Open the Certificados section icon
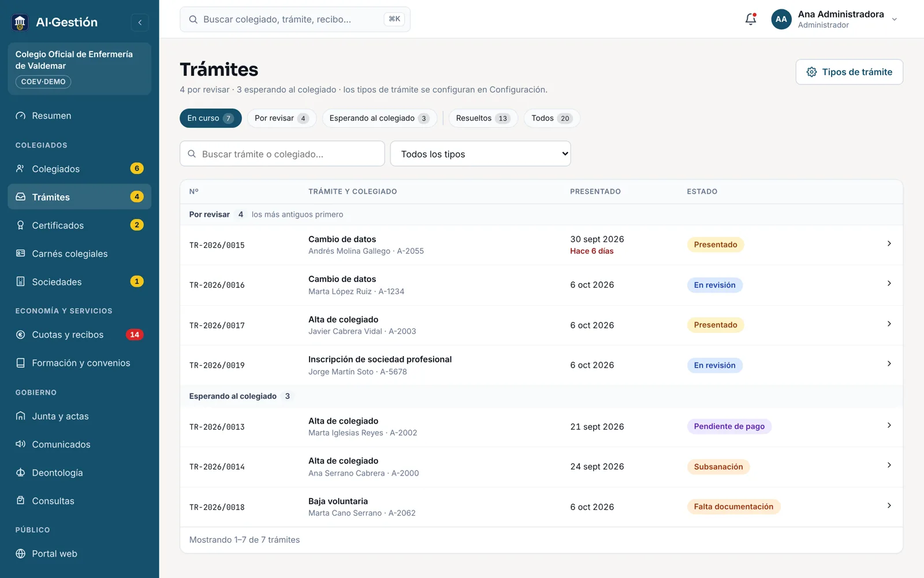This screenshot has height=578, width=924. tap(21, 225)
